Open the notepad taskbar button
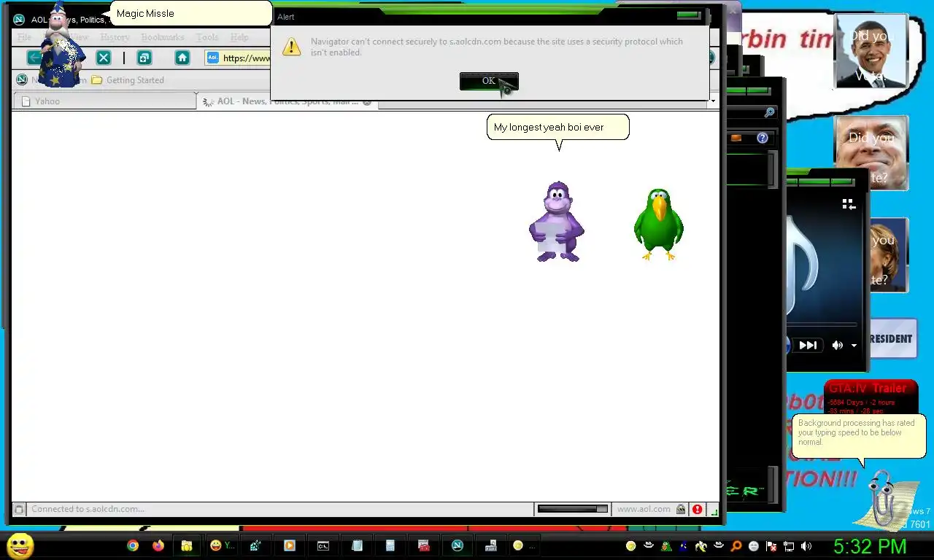Image resolution: width=934 pixels, height=560 pixels. click(357, 545)
